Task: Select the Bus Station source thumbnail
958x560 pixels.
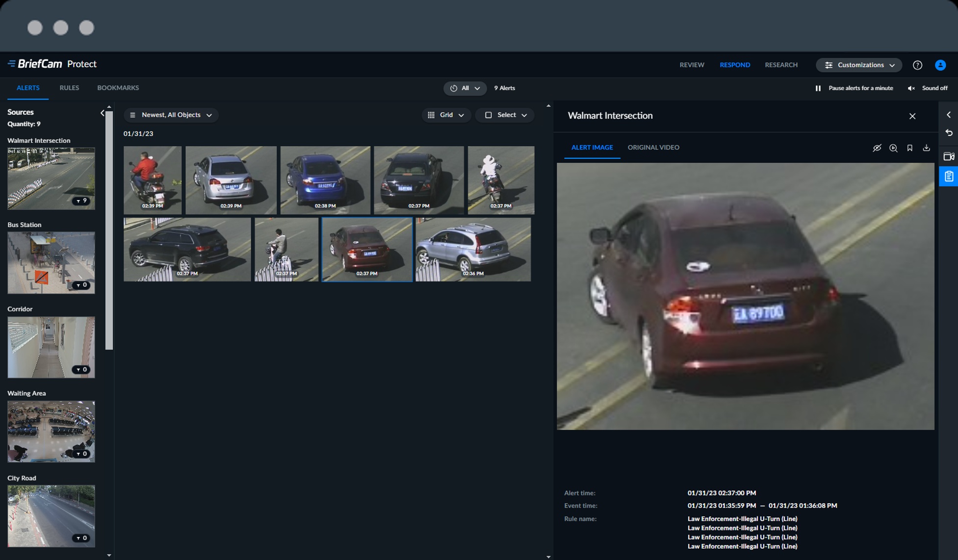Action: tap(51, 262)
